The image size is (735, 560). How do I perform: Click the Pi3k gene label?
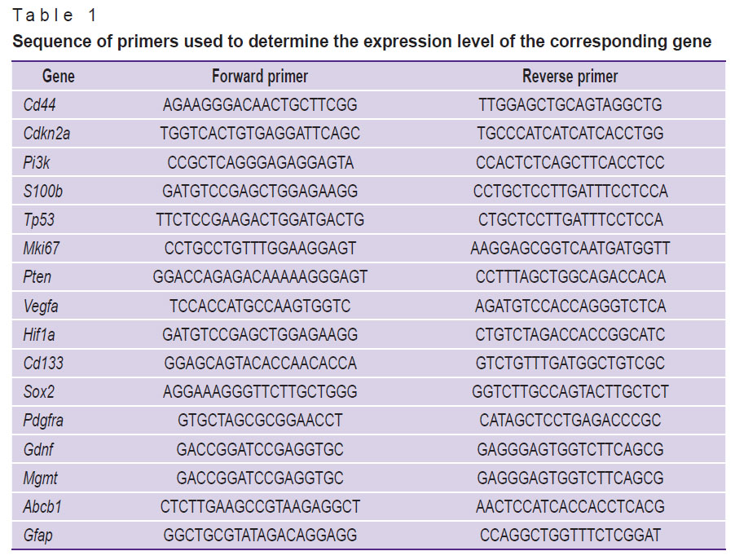[x=37, y=163]
